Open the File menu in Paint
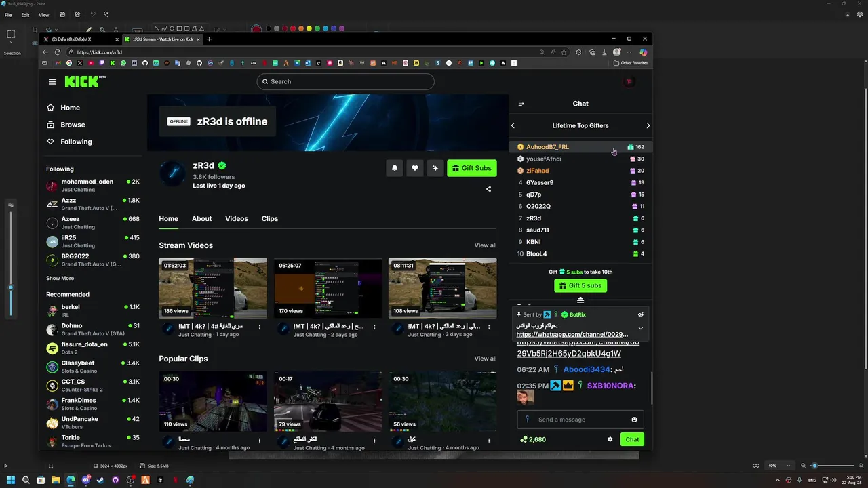868x488 pixels. pyautogui.click(x=8, y=14)
